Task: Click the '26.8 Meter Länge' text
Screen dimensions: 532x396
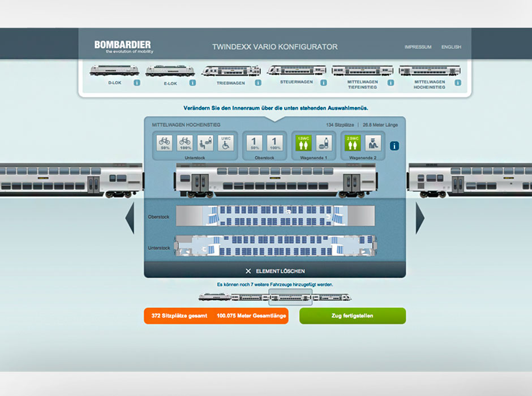Action: 380,125
